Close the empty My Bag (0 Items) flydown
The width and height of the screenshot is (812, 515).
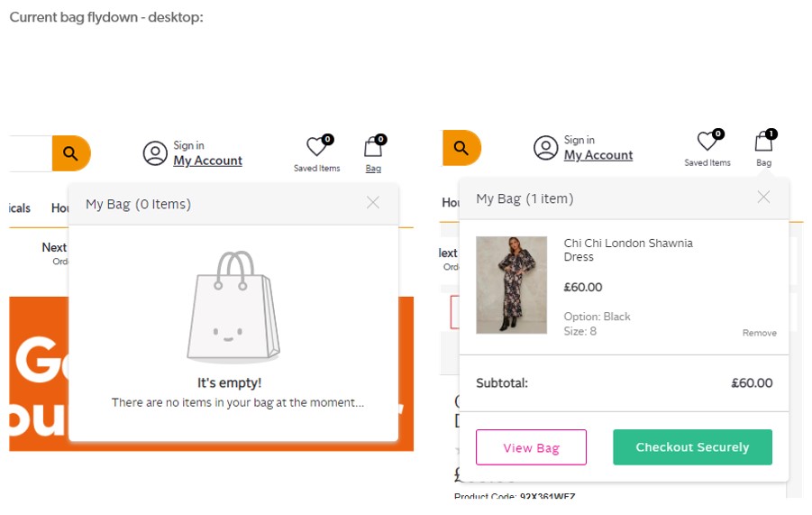click(x=373, y=203)
